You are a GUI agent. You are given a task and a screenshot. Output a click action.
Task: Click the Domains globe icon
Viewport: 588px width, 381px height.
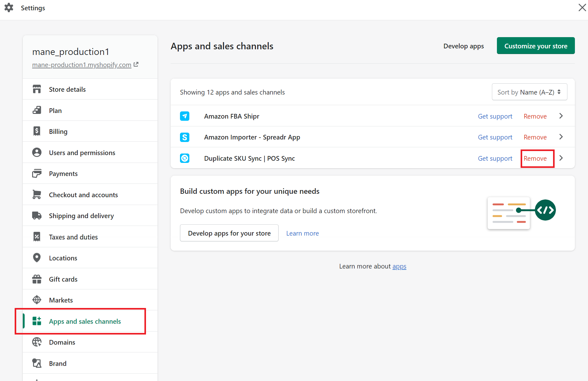coord(37,342)
